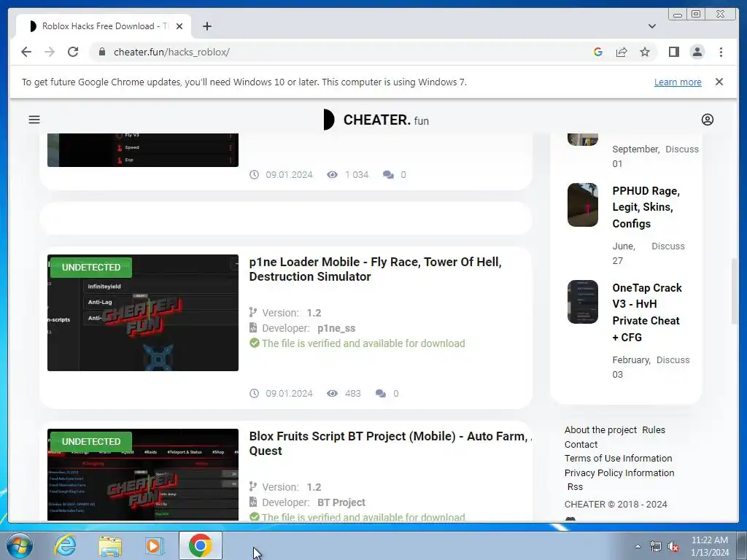Bookmark this tab with star icon

pyautogui.click(x=645, y=52)
